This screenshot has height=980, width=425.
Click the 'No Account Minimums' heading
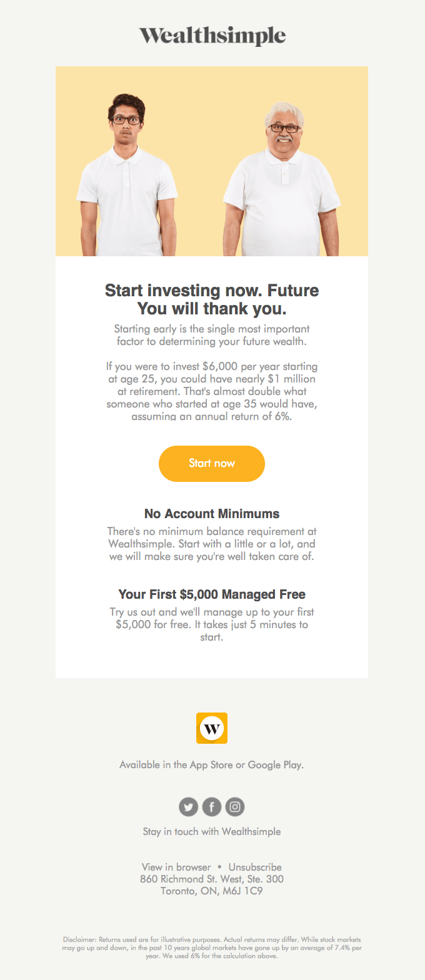click(212, 514)
